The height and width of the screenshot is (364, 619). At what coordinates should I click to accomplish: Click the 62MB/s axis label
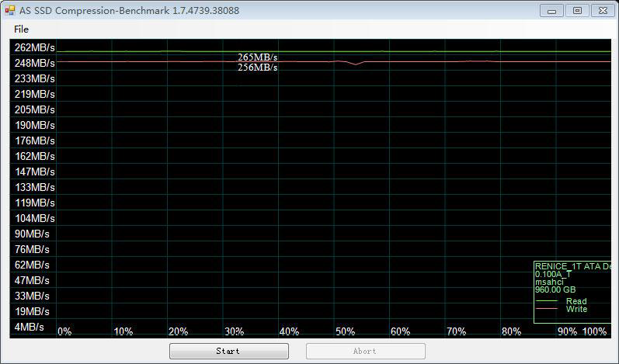[x=32, y=265]
